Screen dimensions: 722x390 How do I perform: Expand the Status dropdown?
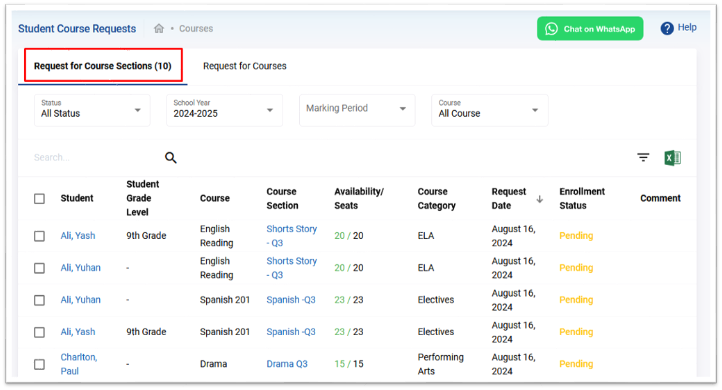92,111
